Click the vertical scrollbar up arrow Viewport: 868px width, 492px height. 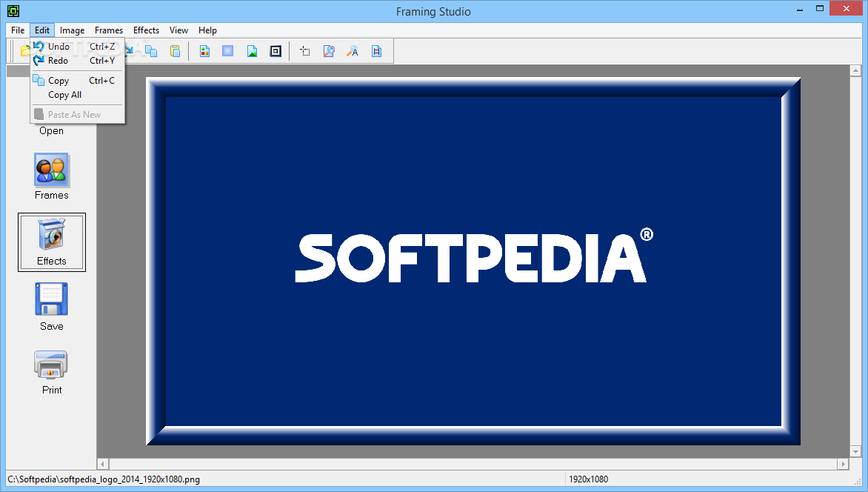pos(855,71)
